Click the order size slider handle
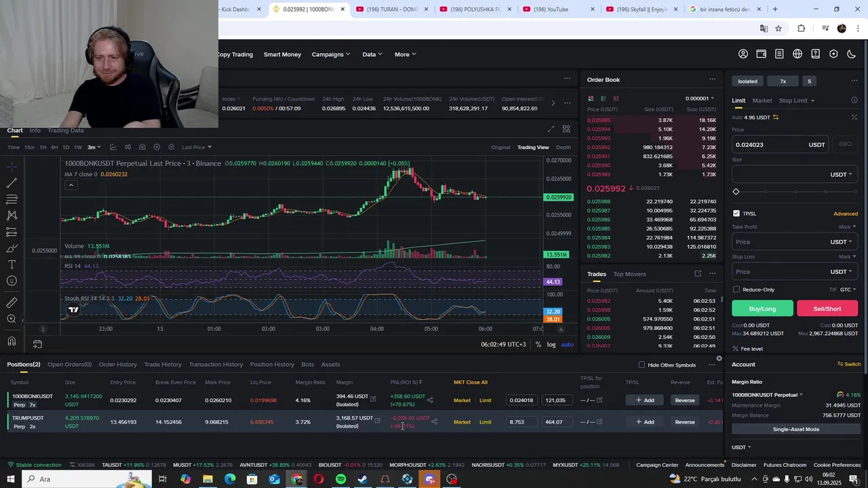Viewport: 868px width, 488px height. (x=736, y=192)
